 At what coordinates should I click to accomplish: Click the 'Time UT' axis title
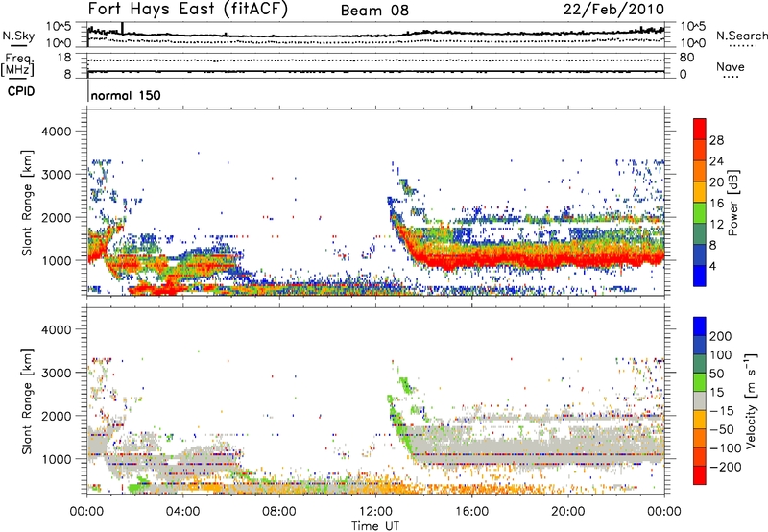375,526
